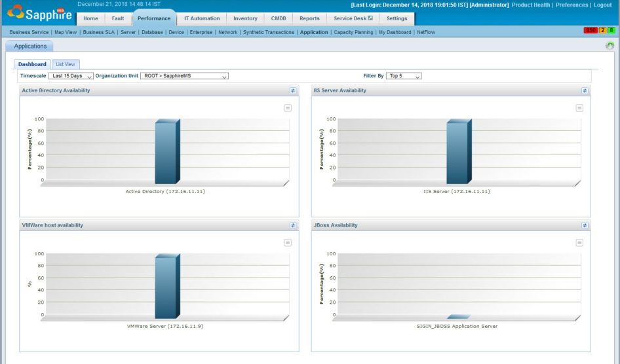Open NetFlow submenu link
The height and width of the screenshot is (364, 620).
tap(426, 32)
